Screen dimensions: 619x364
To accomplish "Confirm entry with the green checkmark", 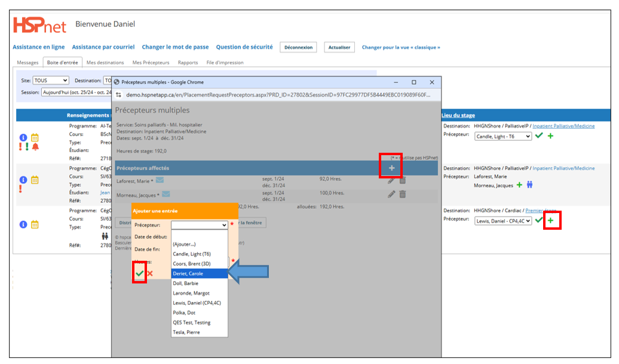I will pyautogui.click(x=139, y=273).
